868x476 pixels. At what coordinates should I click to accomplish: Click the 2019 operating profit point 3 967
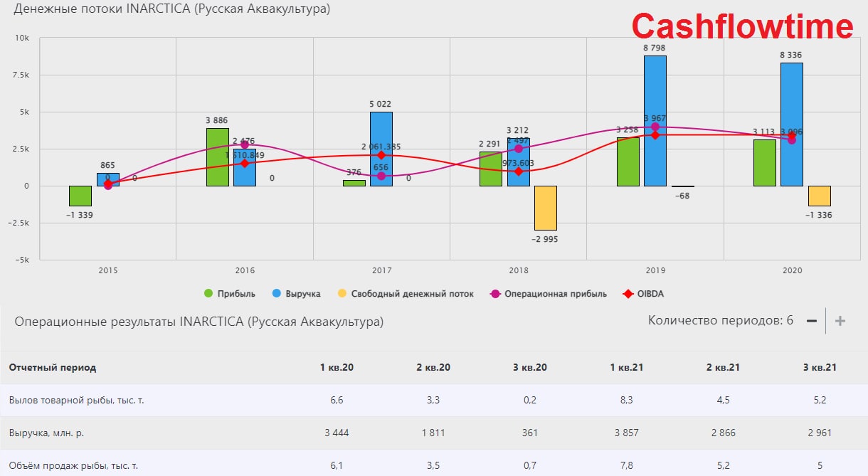click(655, 127)
